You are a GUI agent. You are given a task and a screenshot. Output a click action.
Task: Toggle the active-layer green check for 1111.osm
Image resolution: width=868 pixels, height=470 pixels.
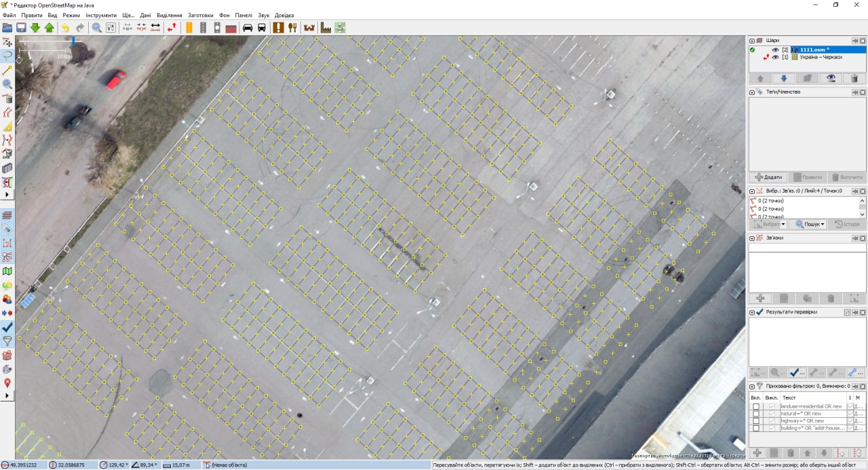[x=753, y=50]
